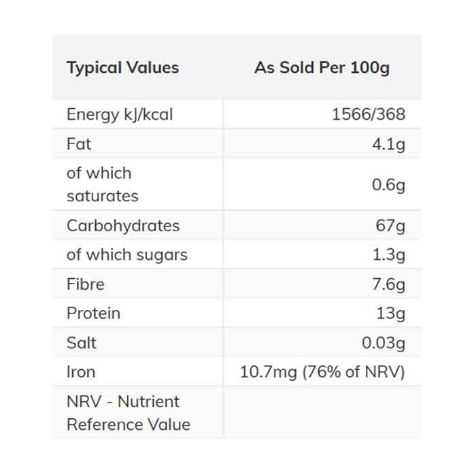The width and height of the screenshot is (476, 476).
Task: Select the 'NRV - Nutrient Reference Value' footnote
Action: (x=129, y=413)
